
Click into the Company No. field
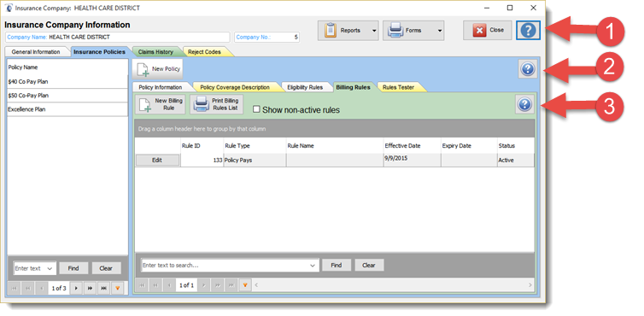pyautogui.click(x=267, y=37)
